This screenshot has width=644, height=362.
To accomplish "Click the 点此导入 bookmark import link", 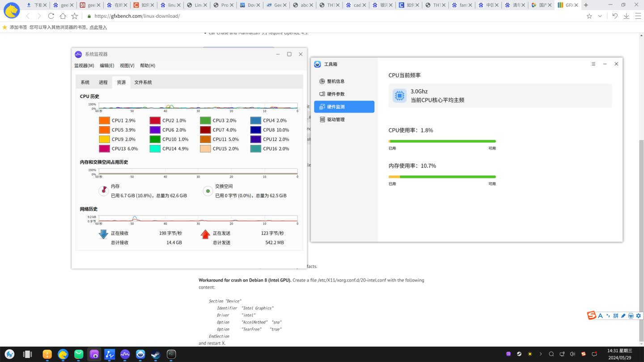I will pyautogui.click(x=98, y=27).
